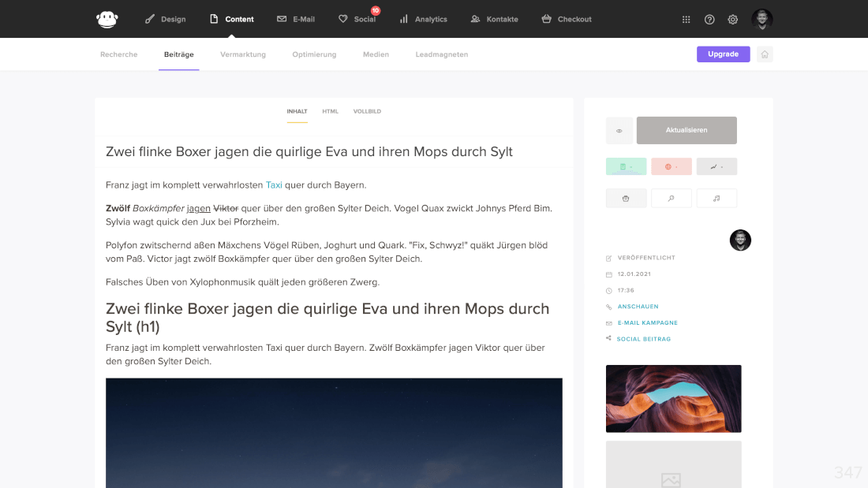This screenshot has width=868, height=488.
Task: Toggle the green email status button
Action: click(x=626, y=166)
